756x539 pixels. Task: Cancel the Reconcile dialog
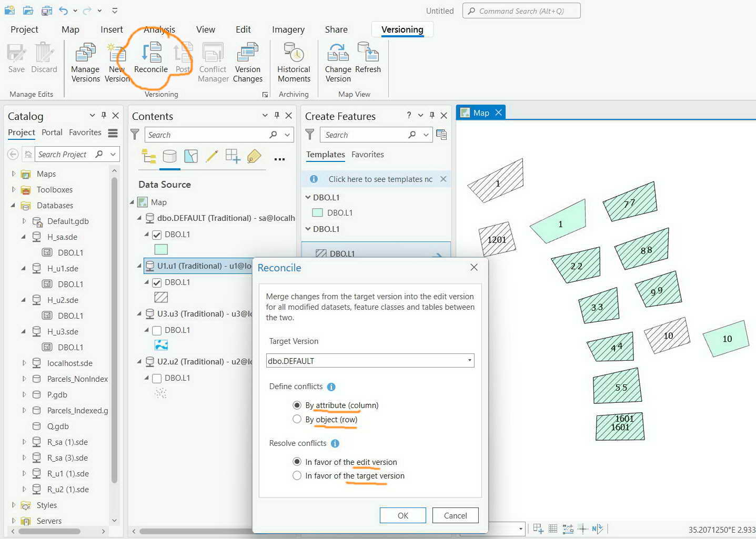tap(456, 515)
